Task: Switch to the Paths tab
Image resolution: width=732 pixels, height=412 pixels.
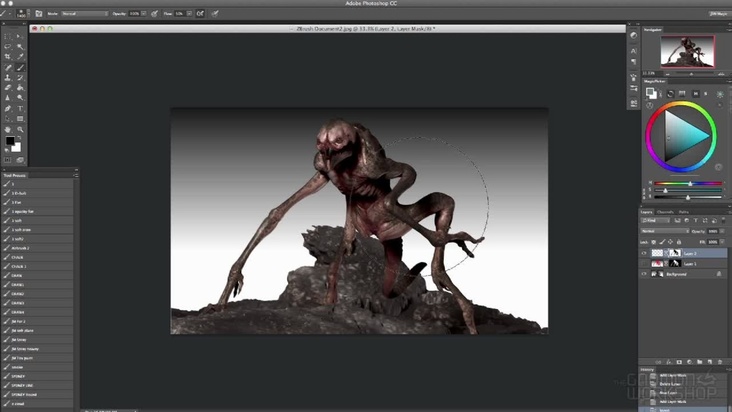Action: click(684, 212)
